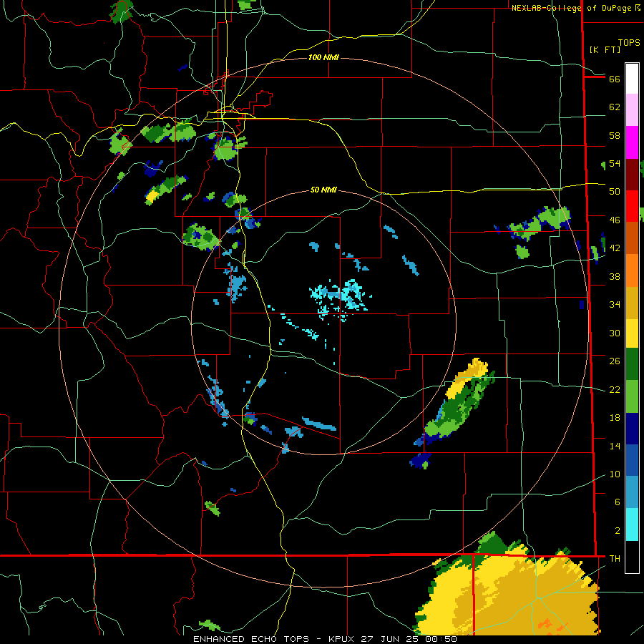Click the light green legend swatch near 22
This screenshot has width=644, height=644.
coord(632,396)
